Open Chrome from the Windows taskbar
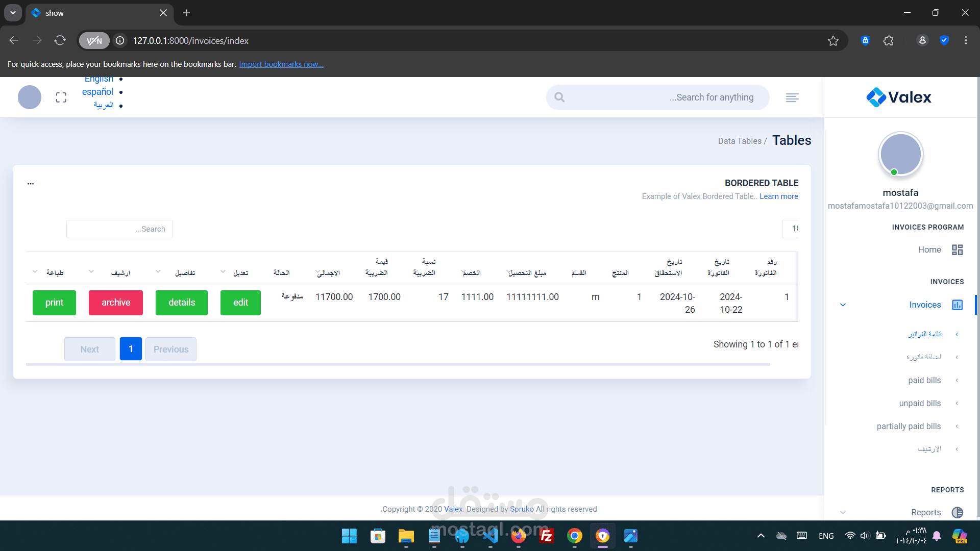This screenshot has height=551, width=980. pos(574,536)
